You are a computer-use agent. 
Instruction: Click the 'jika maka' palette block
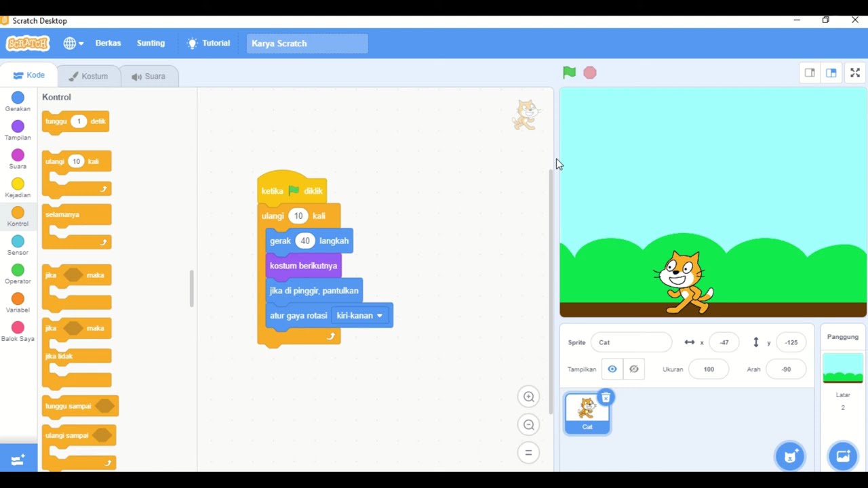(77, 288)
